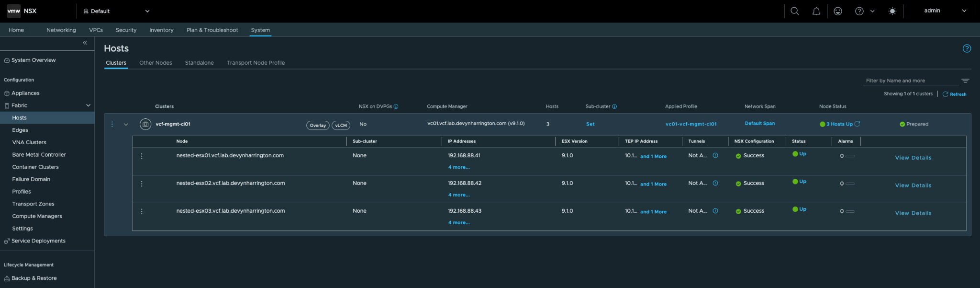Screen dimensions: 980x288
Task: Open the help question mark icon
Action: point(859,11)
